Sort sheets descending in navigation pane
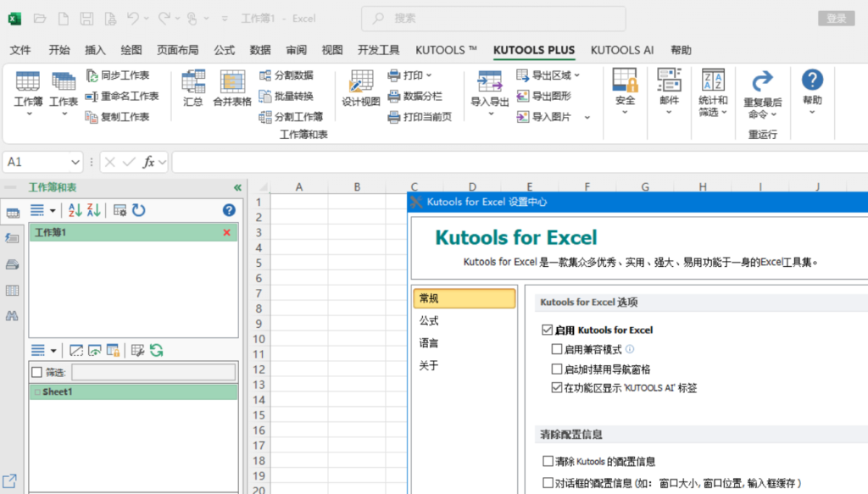 [x=93, y=210]
